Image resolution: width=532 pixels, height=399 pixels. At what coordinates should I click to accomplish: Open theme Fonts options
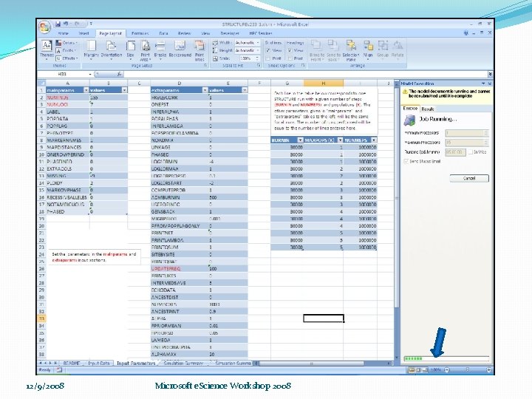(x=66, y=50)
